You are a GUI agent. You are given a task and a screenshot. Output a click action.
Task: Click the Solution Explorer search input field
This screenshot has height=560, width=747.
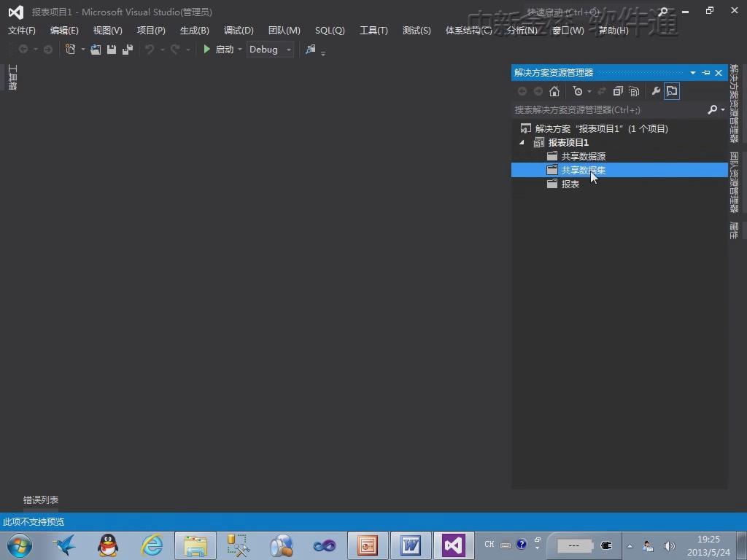click(609, 110)
